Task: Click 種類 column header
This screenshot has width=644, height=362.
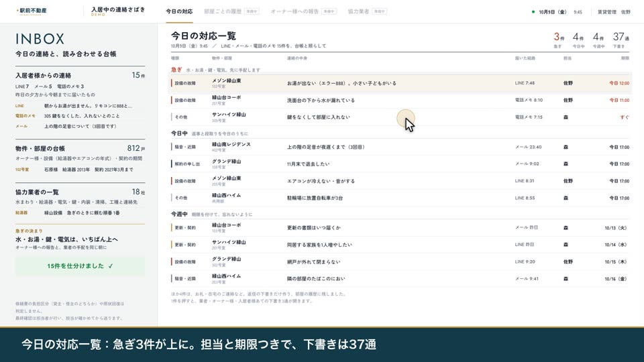Action: 175,58
